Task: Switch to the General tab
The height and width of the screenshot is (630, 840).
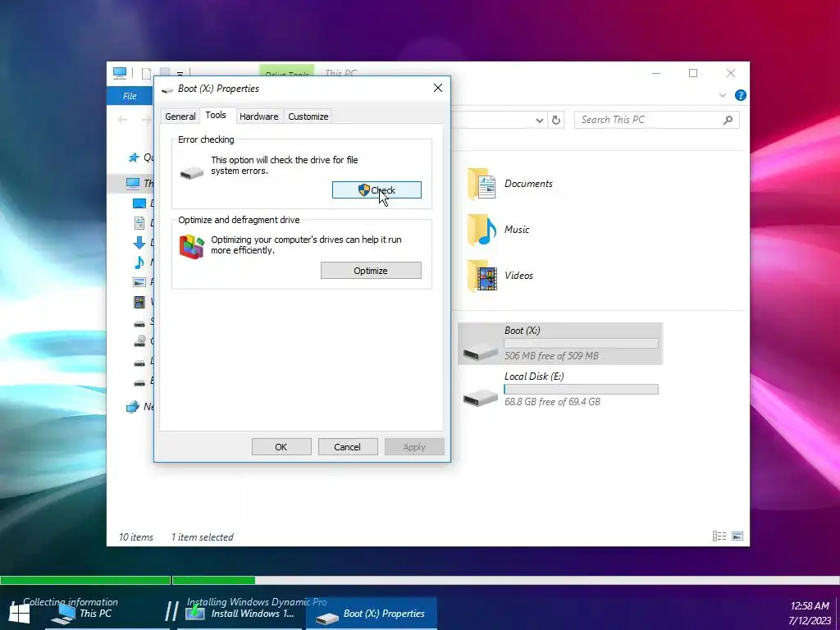Action: [x=180, y=116]
